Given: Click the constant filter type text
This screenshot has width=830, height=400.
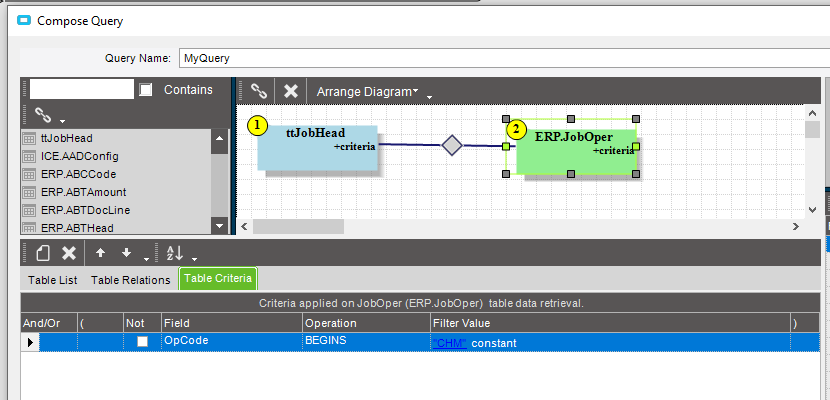Looking at the screenshot, I should click(493, 343).
